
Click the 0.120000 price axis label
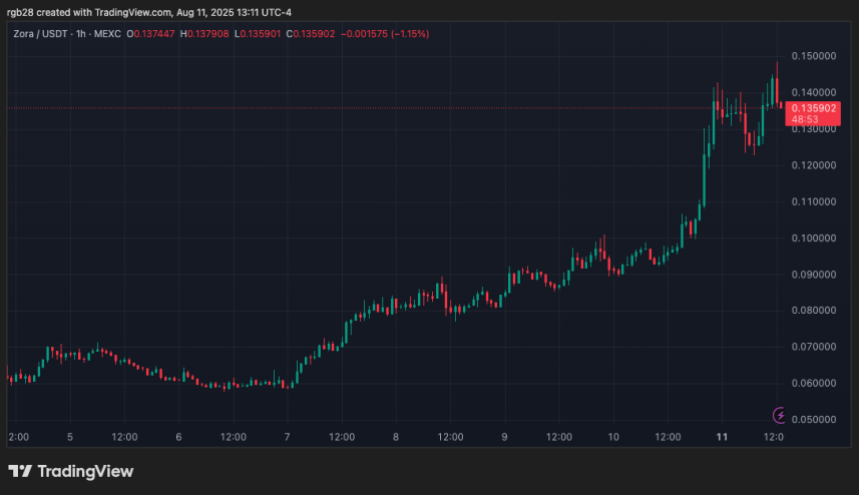coord(813,165)
